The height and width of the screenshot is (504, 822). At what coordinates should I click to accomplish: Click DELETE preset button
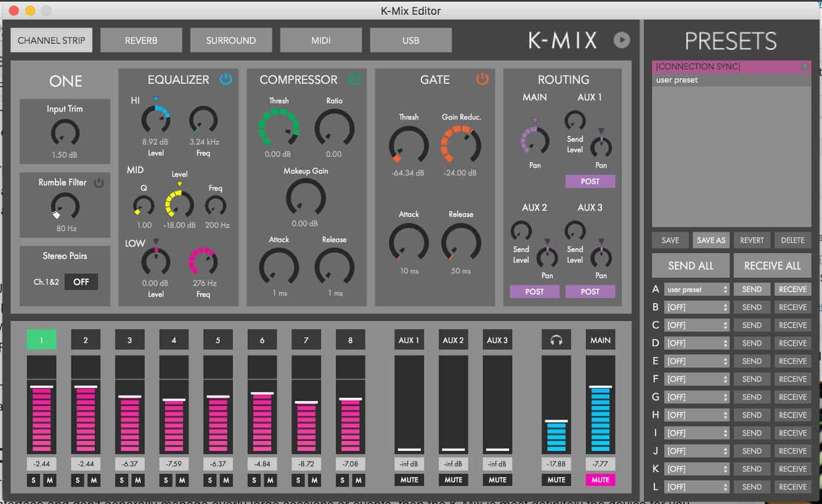[792, 240]
